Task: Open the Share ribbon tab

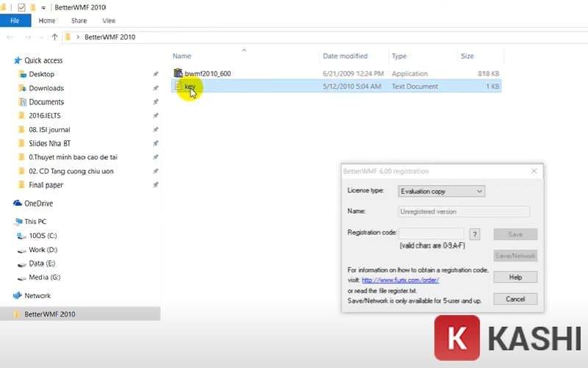Action: point(79,21)
